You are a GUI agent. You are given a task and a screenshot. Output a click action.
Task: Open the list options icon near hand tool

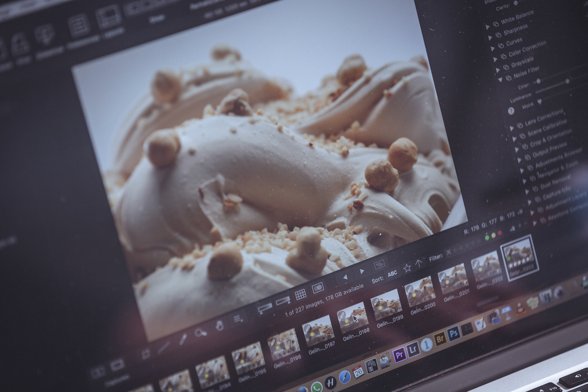(x=238, y=318)
